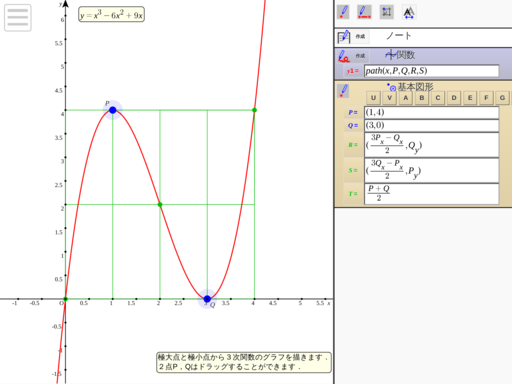Open the hamburger menu

(18, 18)
